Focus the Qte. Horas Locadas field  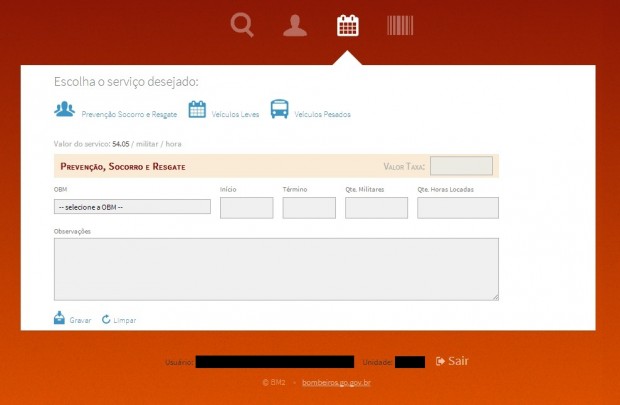coord(457,208)
